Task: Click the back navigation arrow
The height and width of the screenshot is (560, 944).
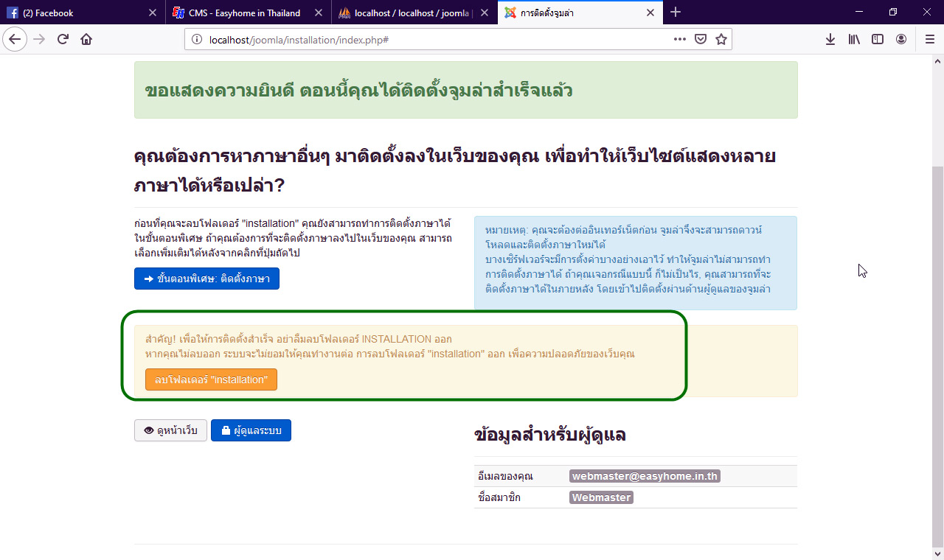Action: point(15,38)
